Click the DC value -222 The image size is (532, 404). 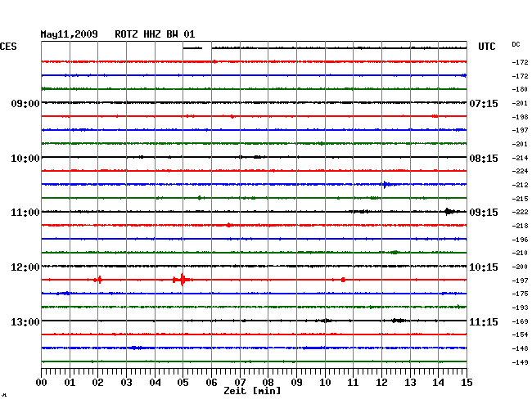coord(520,212)
